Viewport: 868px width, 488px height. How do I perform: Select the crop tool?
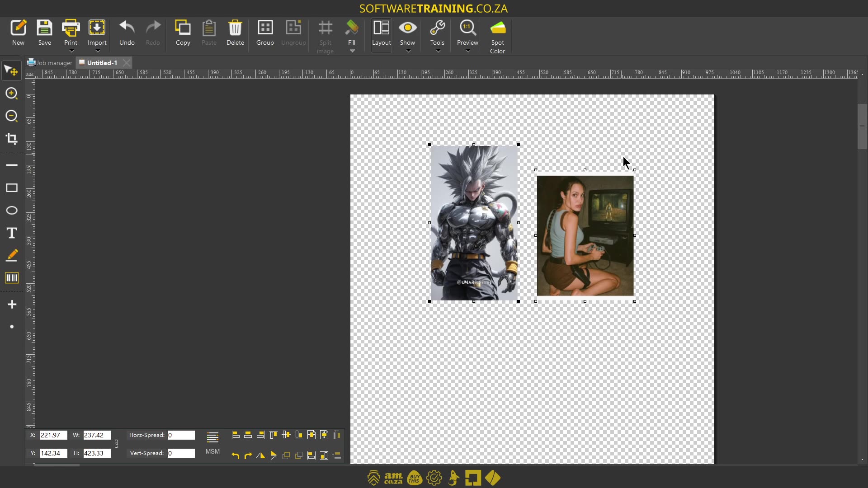(11, 139)
